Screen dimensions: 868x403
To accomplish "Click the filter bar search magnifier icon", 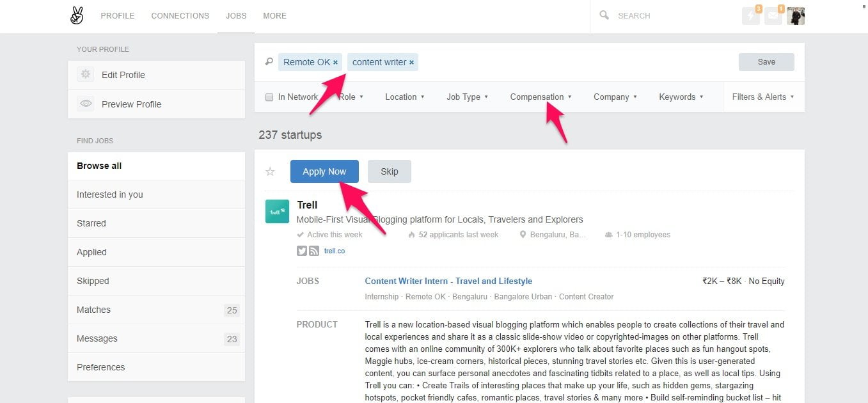I will tap(269, 61).
